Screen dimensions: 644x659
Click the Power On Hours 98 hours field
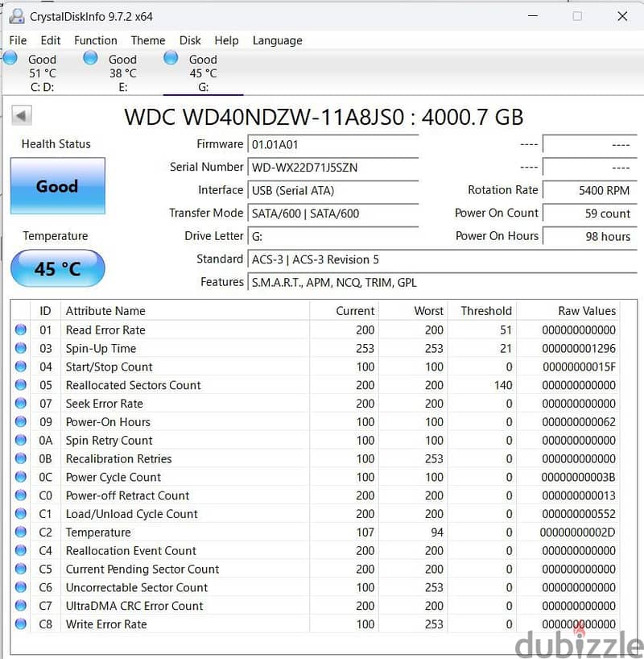(x=590, y=237)
